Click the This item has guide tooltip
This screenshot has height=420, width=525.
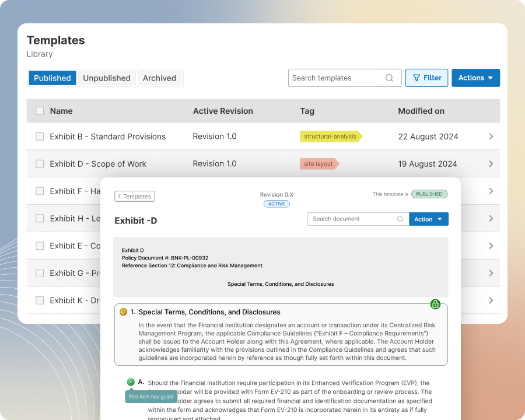[151, 397]
